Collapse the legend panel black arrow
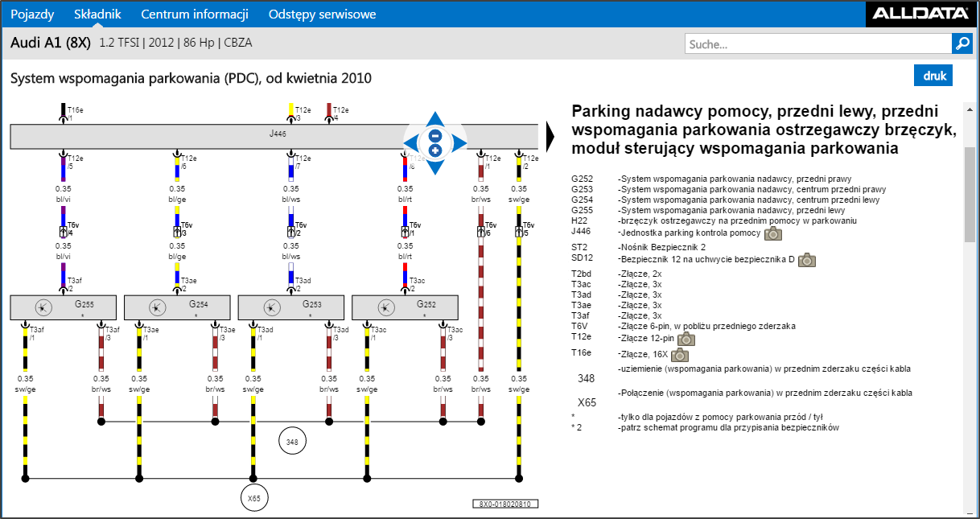The image size is (980, 519). pos(550,137)
